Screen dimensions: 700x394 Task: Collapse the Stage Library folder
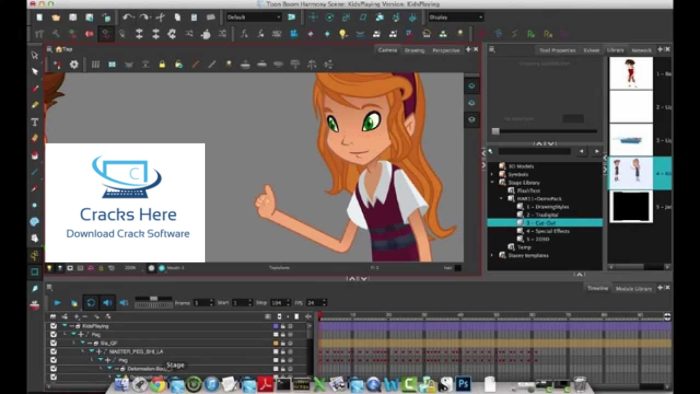[x=492, y=182]
